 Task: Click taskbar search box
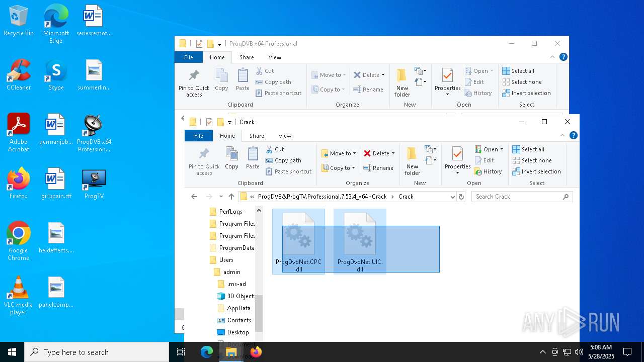click(x=97, y=352)
